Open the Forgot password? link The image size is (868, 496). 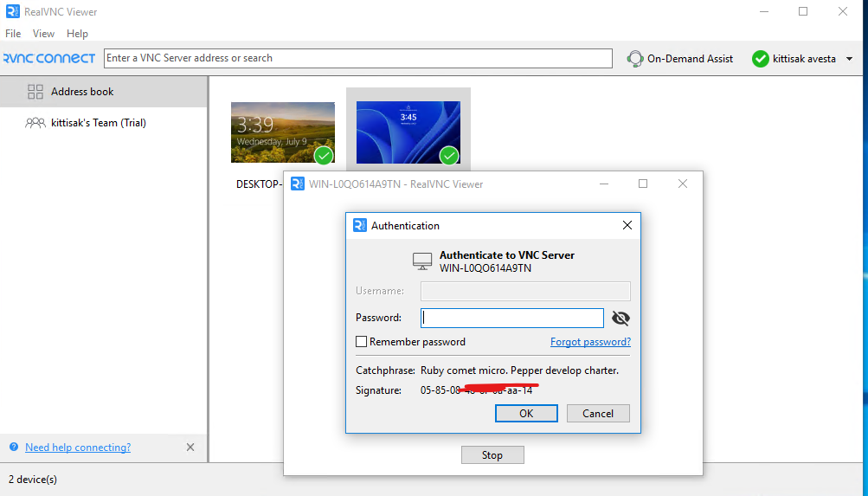pos(591,342)
